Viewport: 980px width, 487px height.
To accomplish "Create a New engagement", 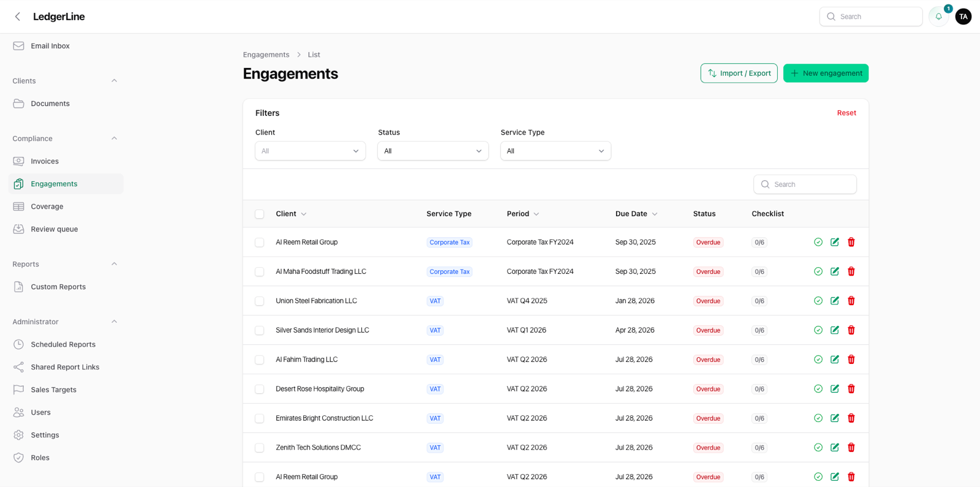I will [826, 73].
